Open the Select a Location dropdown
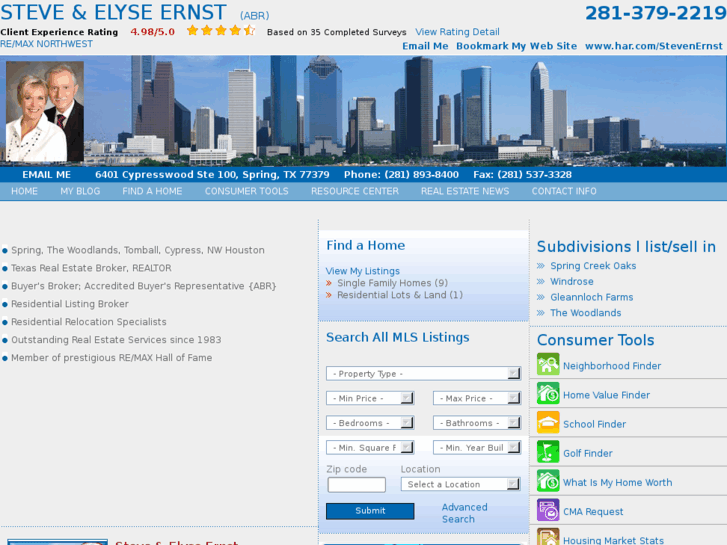 coord(460,484)
